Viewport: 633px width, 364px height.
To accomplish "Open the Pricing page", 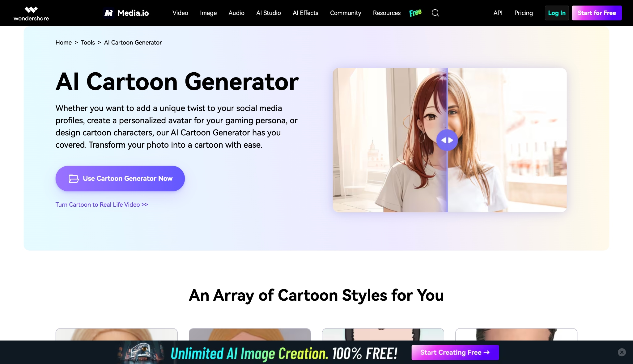I will pos(524,13).
